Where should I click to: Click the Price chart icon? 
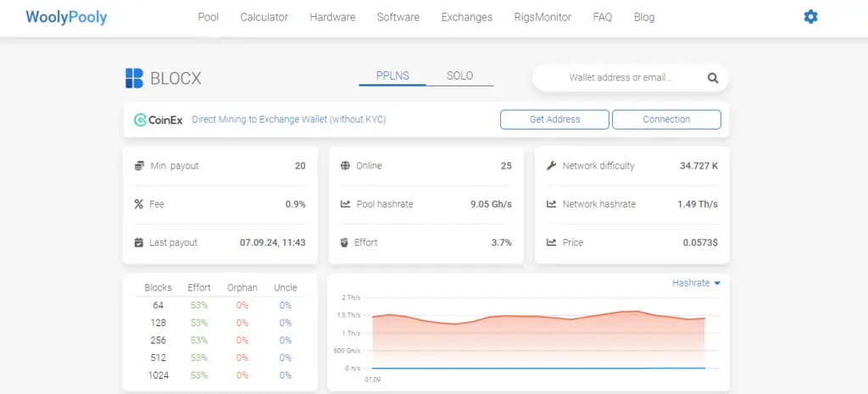[x=551, y=242]
